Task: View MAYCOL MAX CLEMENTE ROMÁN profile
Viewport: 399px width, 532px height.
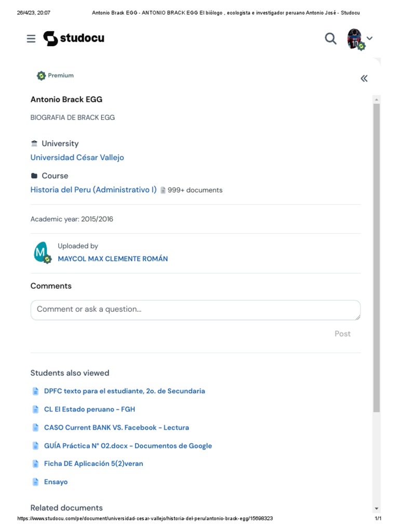Action: (x=113, y=259)
